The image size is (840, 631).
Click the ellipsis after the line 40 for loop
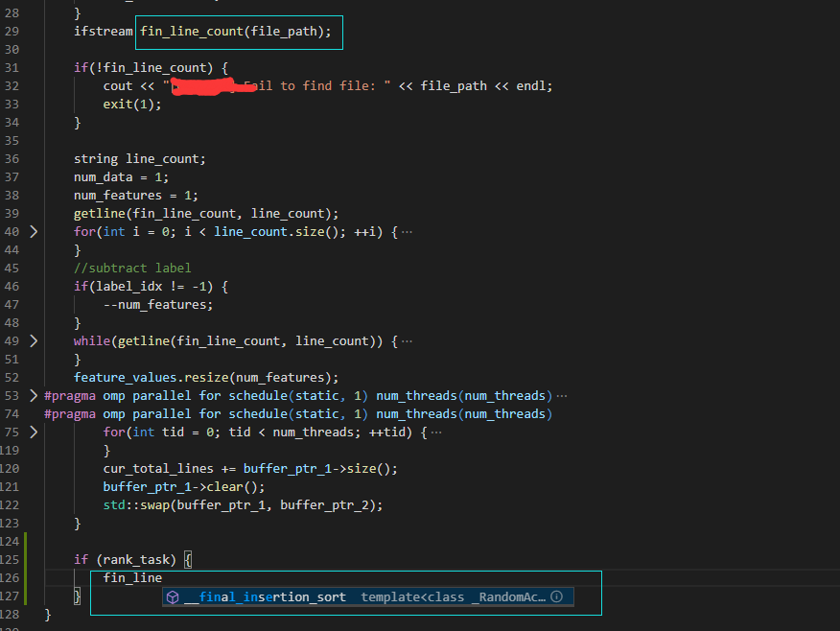tap(407, 232)
